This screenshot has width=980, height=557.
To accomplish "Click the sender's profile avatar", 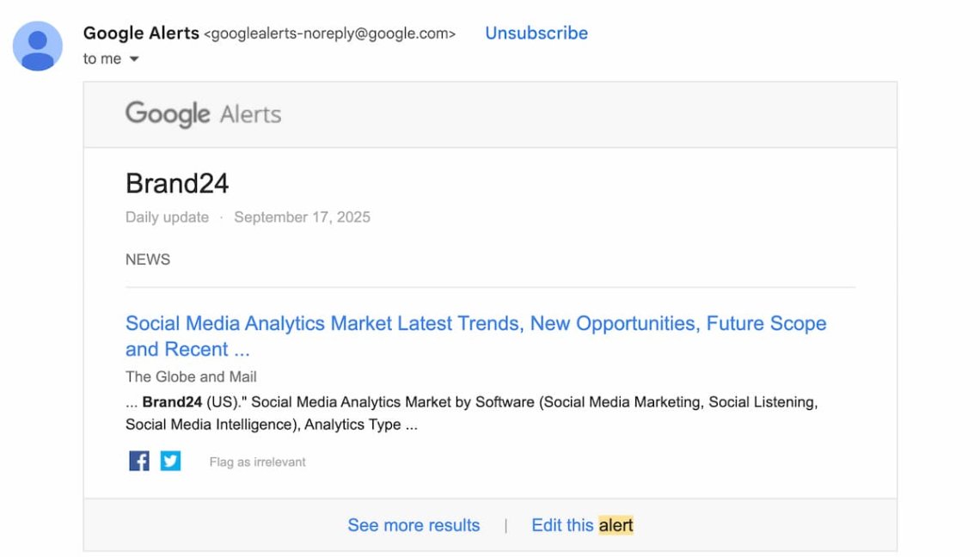I will click(x=38, y=46).
